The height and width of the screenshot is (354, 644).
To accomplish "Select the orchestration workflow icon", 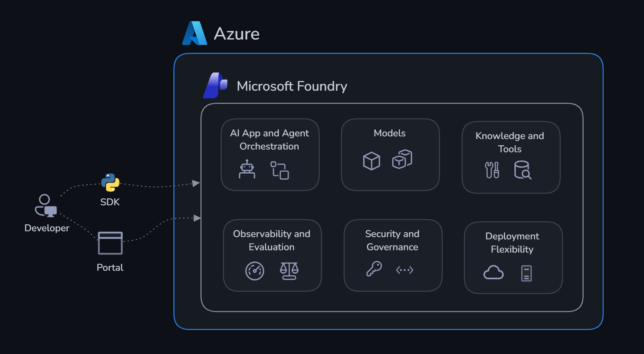I will coord(280,170).
